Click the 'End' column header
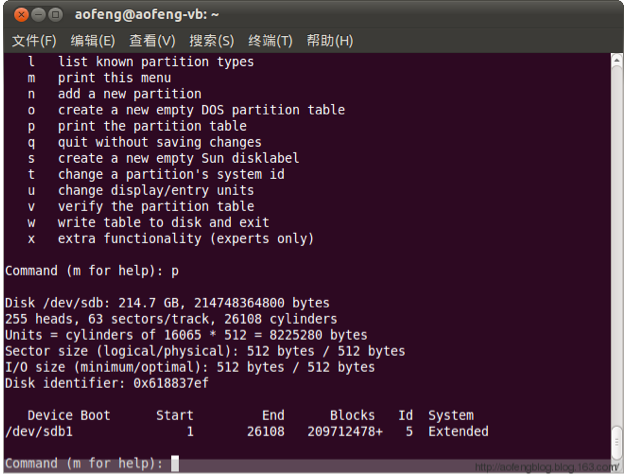Viewport: 627px width, 475px height. (x=274, y=415)
